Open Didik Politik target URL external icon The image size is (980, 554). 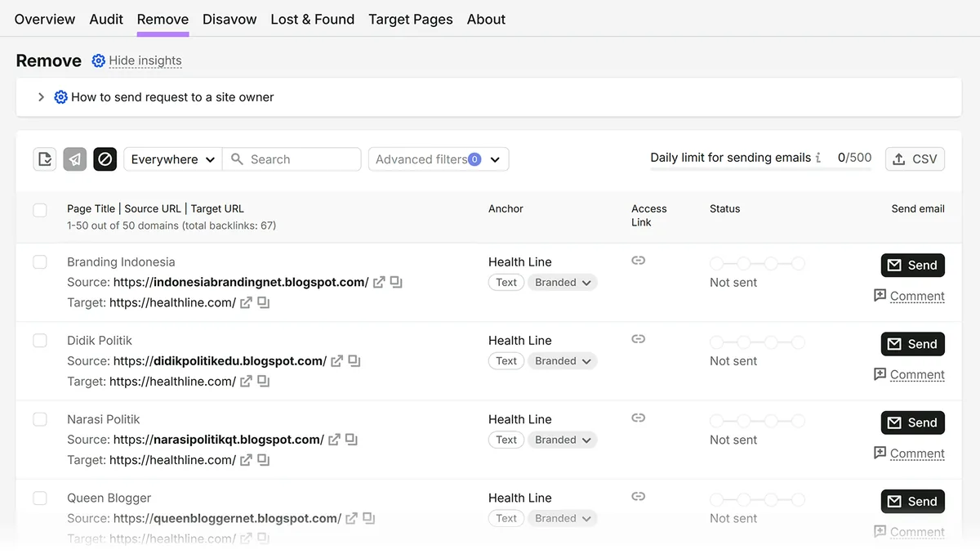(x=247, y=381)
